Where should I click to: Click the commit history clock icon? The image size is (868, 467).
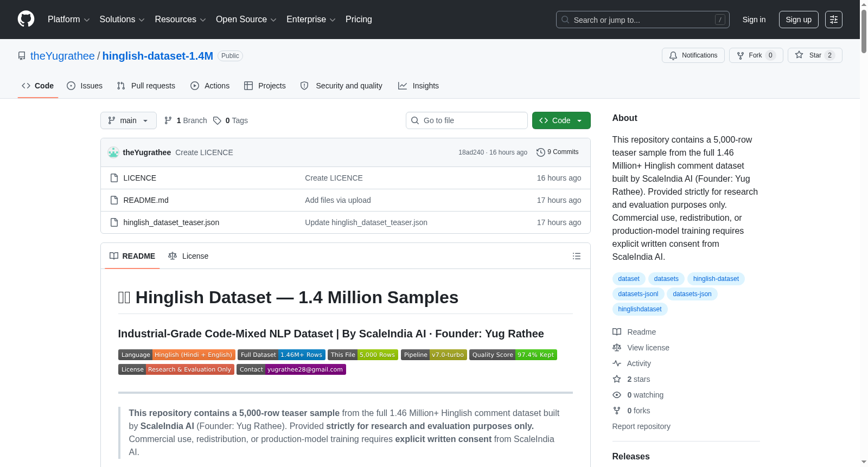pos(540,152)
